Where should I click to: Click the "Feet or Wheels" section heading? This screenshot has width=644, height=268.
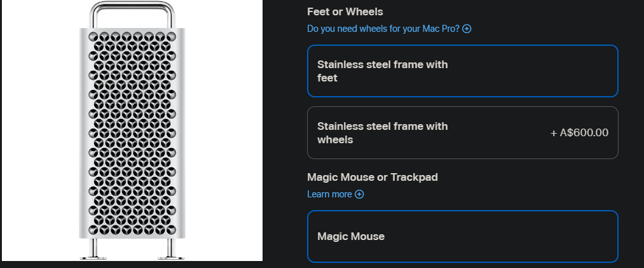tap(345, 11)
